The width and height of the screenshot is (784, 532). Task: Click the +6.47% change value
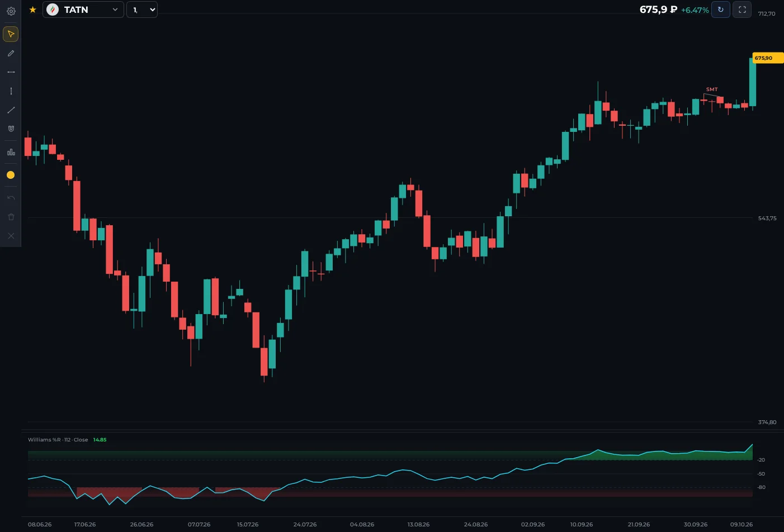695,10
